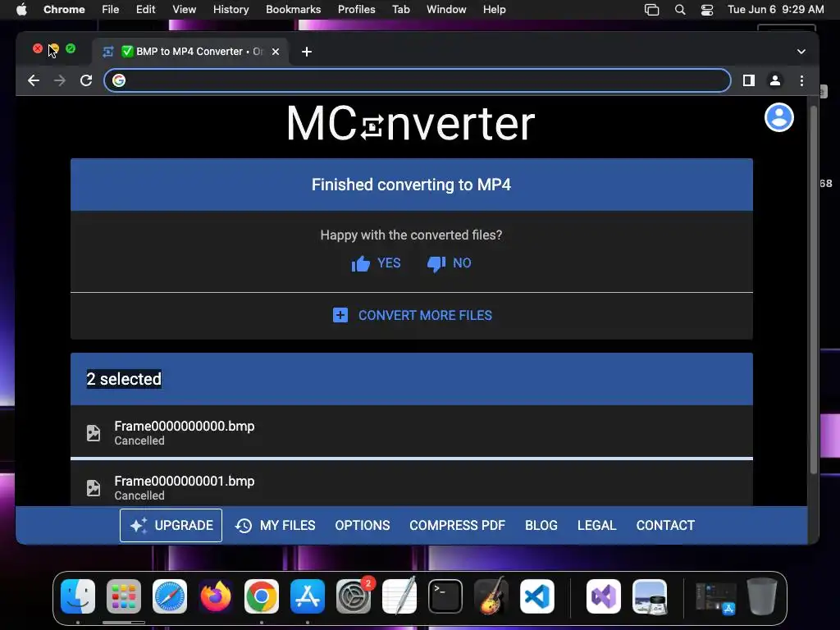840x630 pixels.
Task: Open App Store from the Dock
Action: pos(308,596)
